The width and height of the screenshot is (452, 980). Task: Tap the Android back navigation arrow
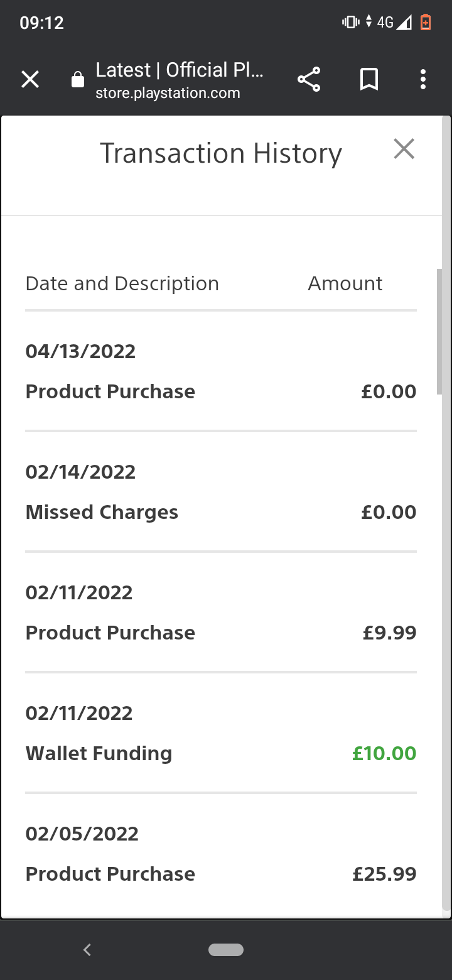(x=87, y=950)
